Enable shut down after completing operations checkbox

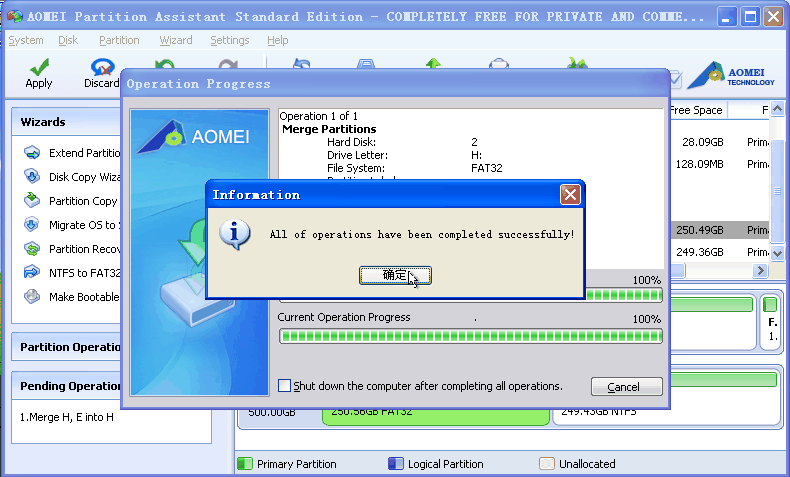(284, 386)
